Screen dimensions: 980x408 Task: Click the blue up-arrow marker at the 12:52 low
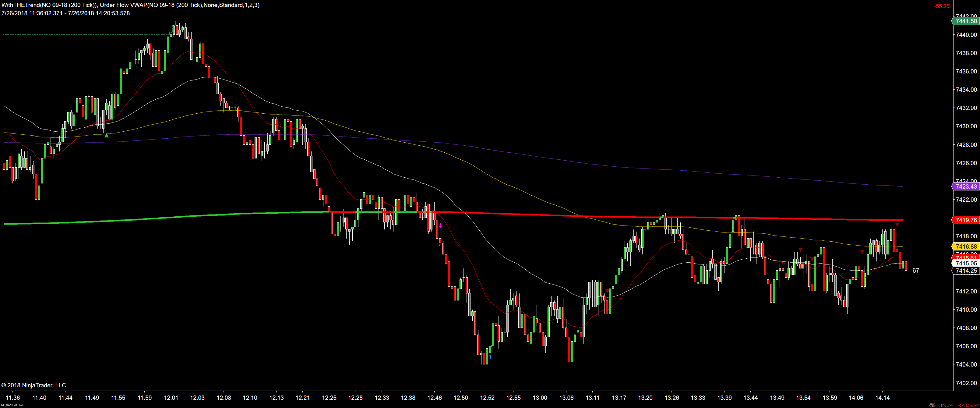coord(490,357)
